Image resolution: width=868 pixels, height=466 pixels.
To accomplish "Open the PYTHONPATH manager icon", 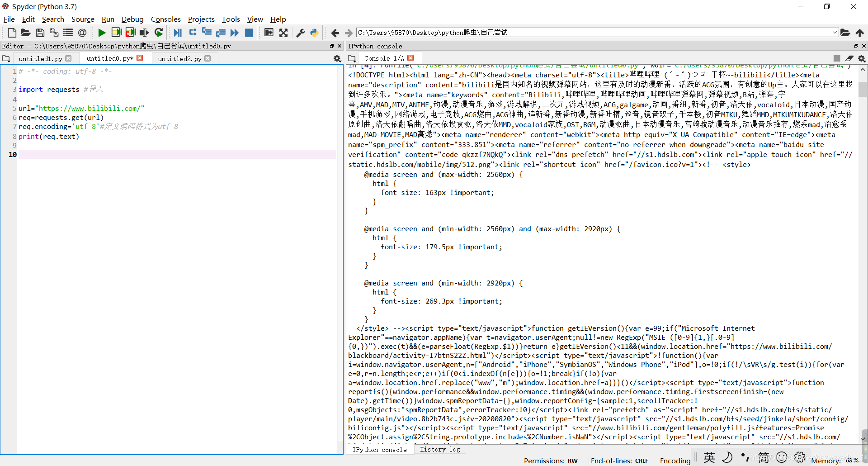I will 314,33.
